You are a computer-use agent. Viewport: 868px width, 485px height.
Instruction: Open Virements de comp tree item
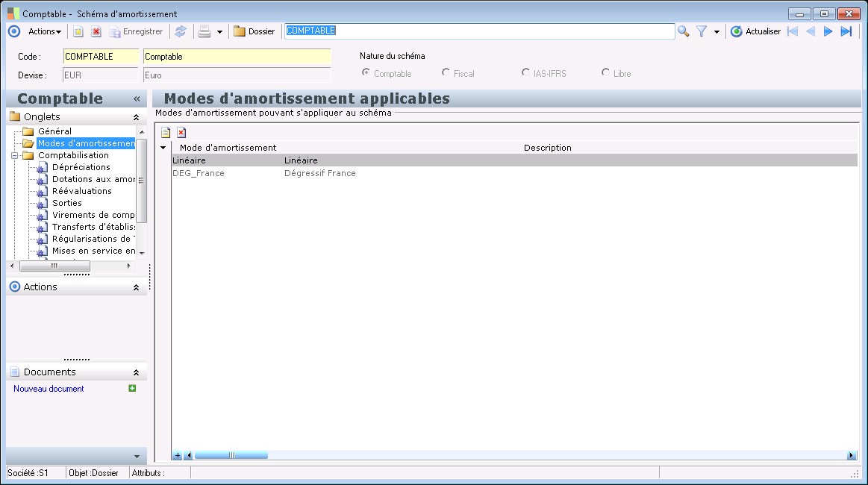click(x=93, y=215)
